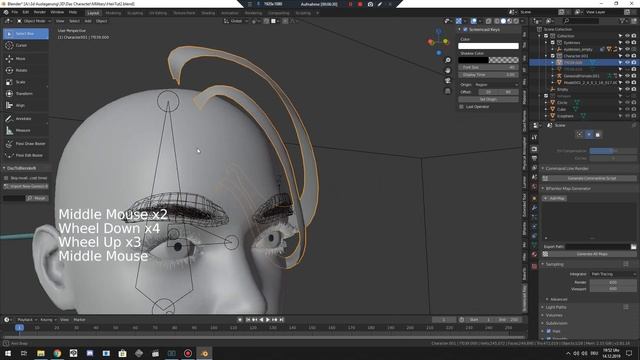Image resolution: width=640 pixels, height=360 pixels.
Task: Expand the Character.001 collection in outliner
Action: (x=546, y=56)
